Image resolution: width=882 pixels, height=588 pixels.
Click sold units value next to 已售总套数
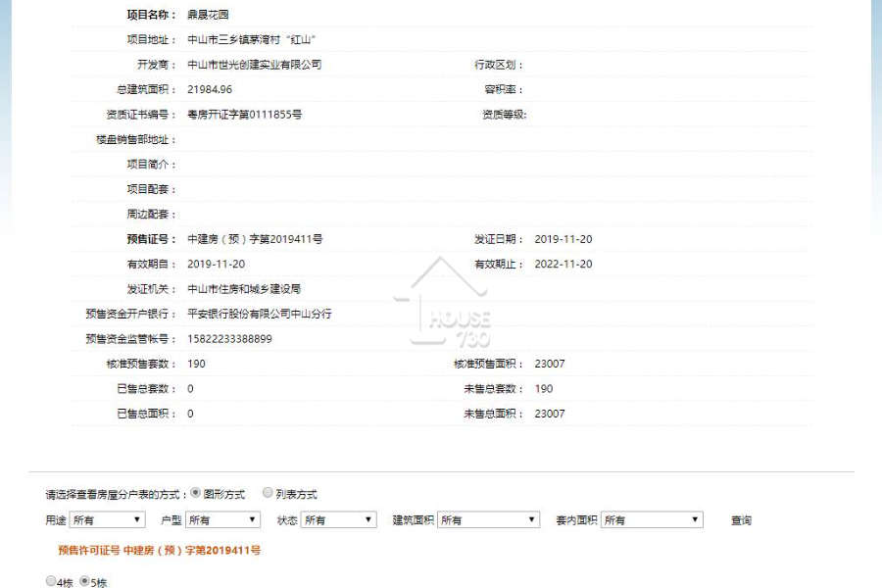[190, 389]
